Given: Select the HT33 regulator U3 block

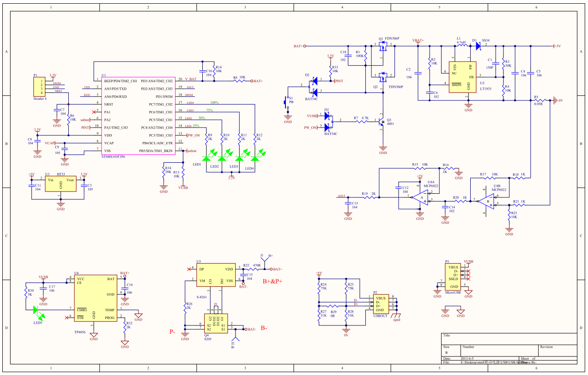Looking at the screenshot, I should (61, 183).
